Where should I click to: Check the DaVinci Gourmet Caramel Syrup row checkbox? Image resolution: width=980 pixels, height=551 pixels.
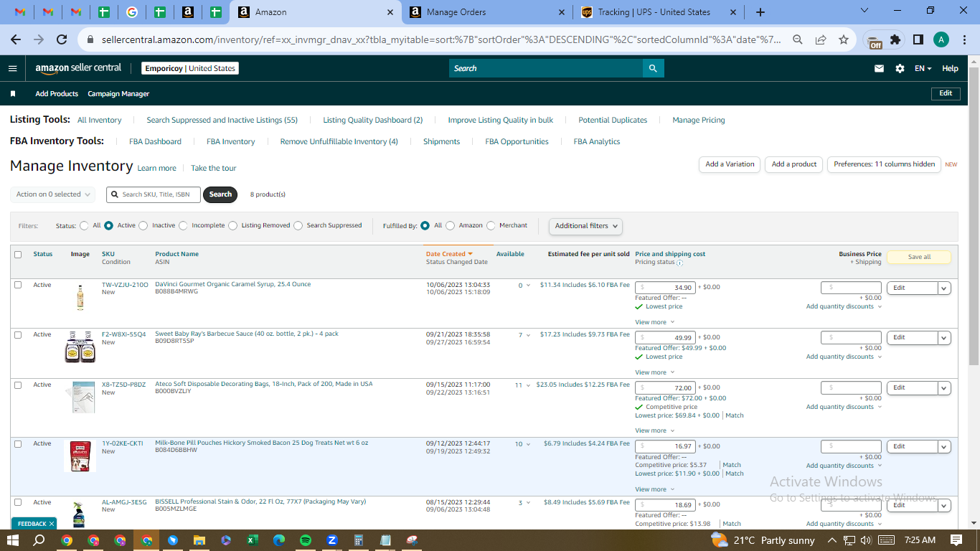click(x=18, y=285)
